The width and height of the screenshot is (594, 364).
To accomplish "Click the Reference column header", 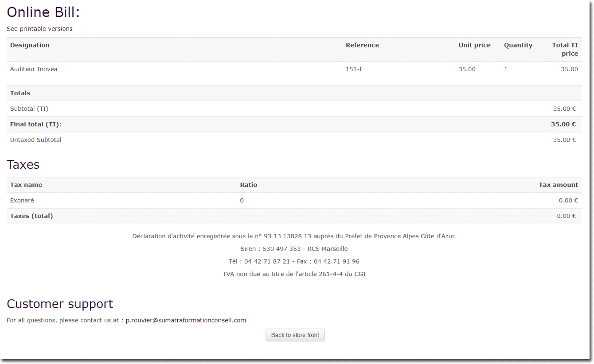I will (x=362, y=45).
